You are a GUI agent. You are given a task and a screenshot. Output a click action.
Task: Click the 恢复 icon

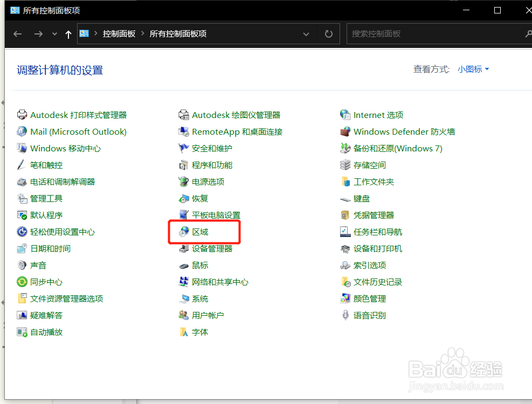click(184, 198)
